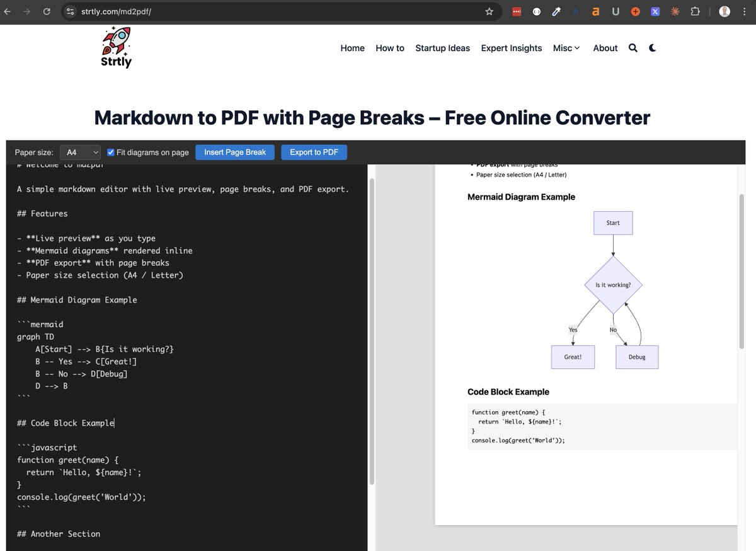The width and height of the screenshot is (756, 551).
Task: Click the '```mermaid' line in editor
Action: point(40,325)
